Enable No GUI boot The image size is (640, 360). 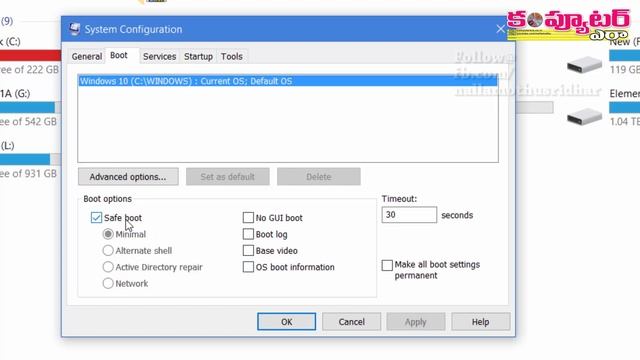248,218
